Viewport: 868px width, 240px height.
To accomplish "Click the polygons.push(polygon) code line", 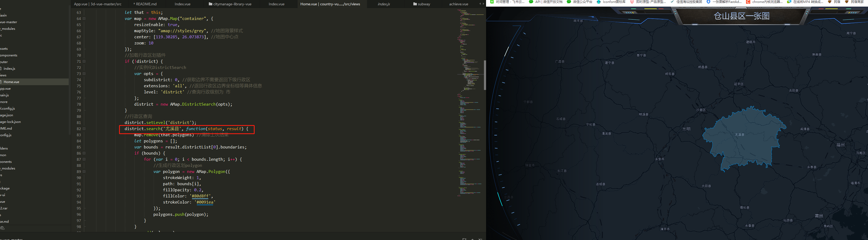I will pos(181,214).
